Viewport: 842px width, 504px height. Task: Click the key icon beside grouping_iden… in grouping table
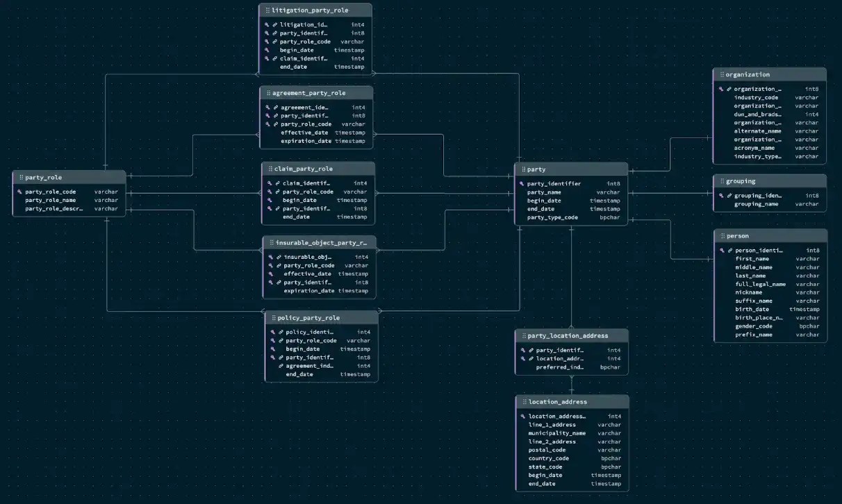click(720, 195)
